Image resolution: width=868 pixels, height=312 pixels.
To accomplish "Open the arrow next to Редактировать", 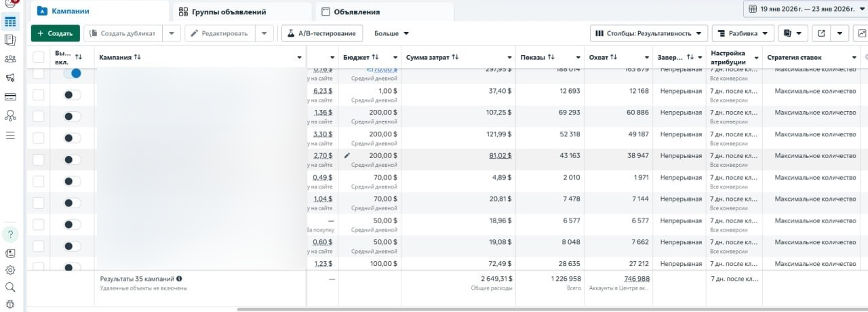I will pos(264,33).
